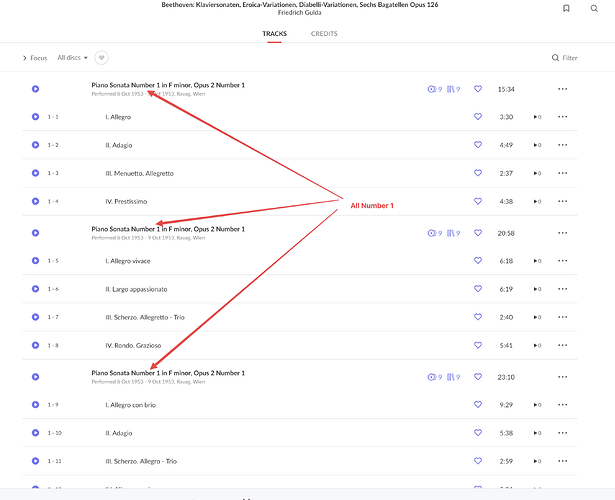Click play count for I. Allegro track

point(537,117)
